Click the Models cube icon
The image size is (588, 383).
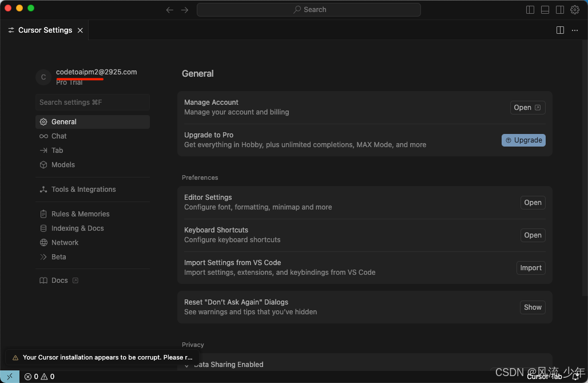click(x=43, y=164)
